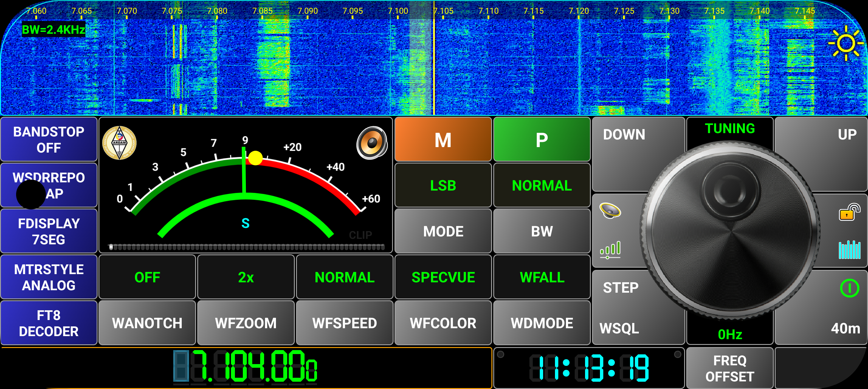
Task: Tap the speaker icon on S-meter
Action: [x=372, y=143]
